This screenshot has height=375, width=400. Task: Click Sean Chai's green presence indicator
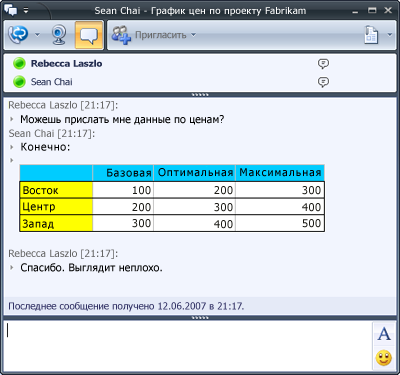tap(19, 82)
